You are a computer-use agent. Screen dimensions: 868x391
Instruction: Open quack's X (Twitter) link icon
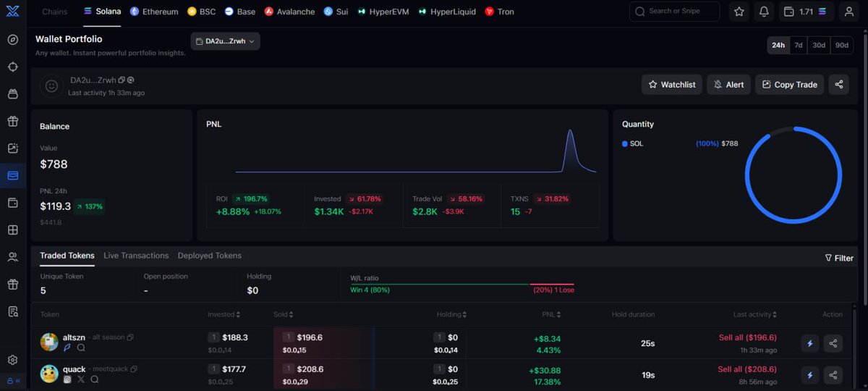tap(81, 379)
